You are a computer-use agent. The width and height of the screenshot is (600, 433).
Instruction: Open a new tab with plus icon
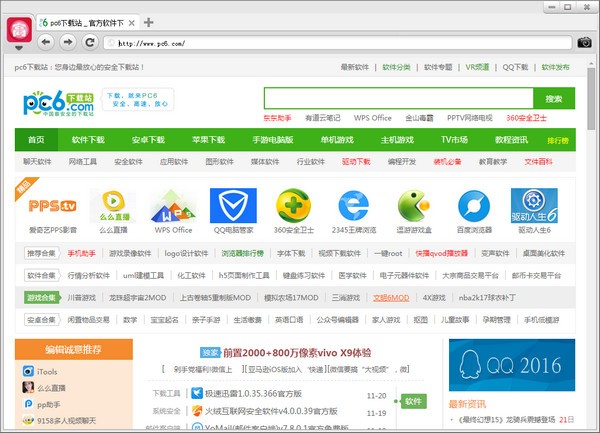(x=149, y=21)
